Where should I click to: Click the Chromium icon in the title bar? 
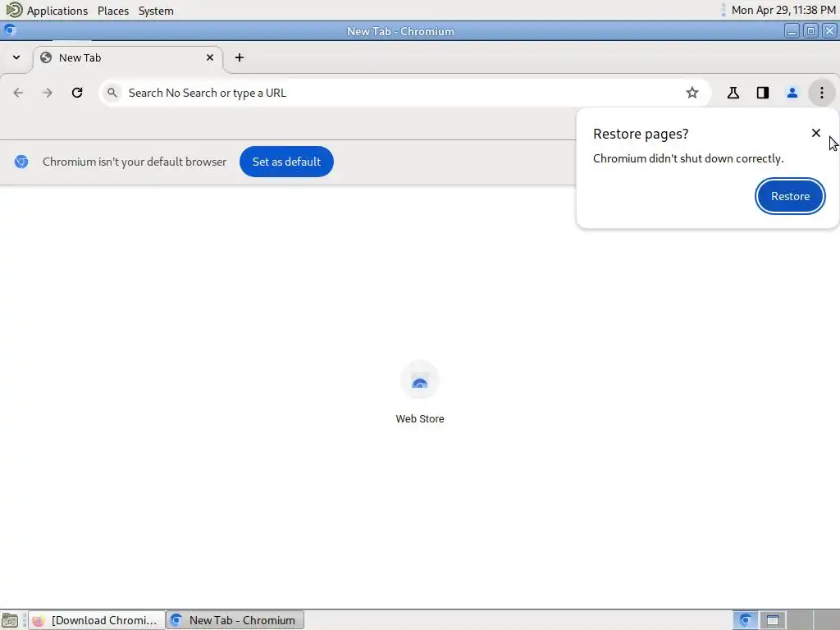coord(10,30)
